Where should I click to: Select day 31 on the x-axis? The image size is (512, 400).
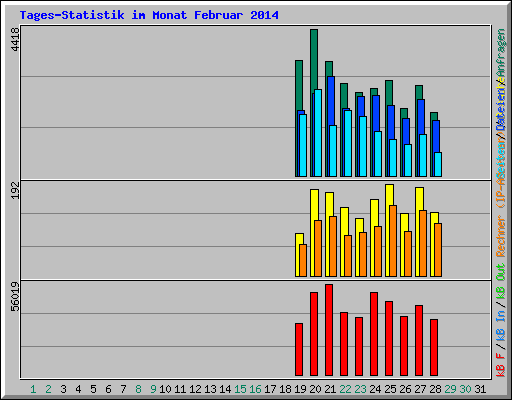coord(480,389)
